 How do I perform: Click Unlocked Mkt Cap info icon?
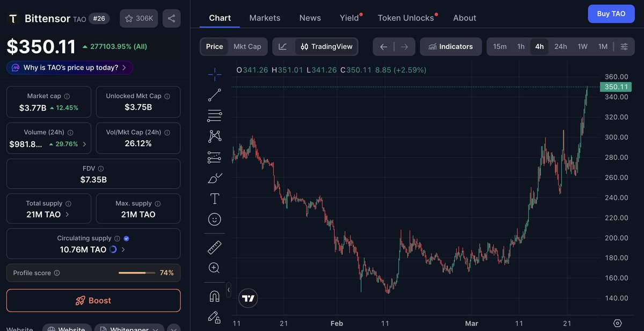167,96
